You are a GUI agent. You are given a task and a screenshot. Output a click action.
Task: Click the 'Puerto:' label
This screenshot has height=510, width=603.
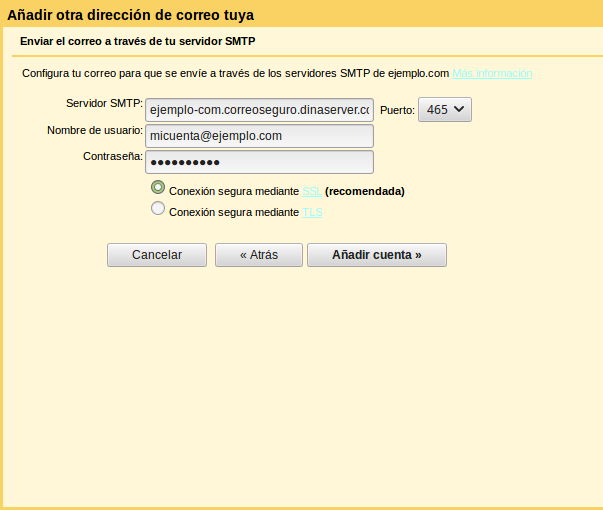[397, 110]
